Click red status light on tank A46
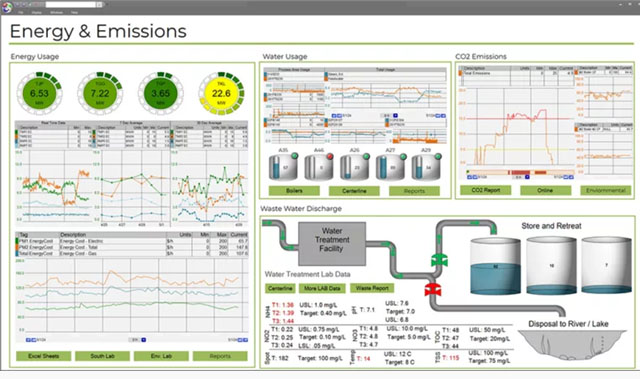This screenshot has height=379, width=640. pyautogui.click(x=330, y=156)
